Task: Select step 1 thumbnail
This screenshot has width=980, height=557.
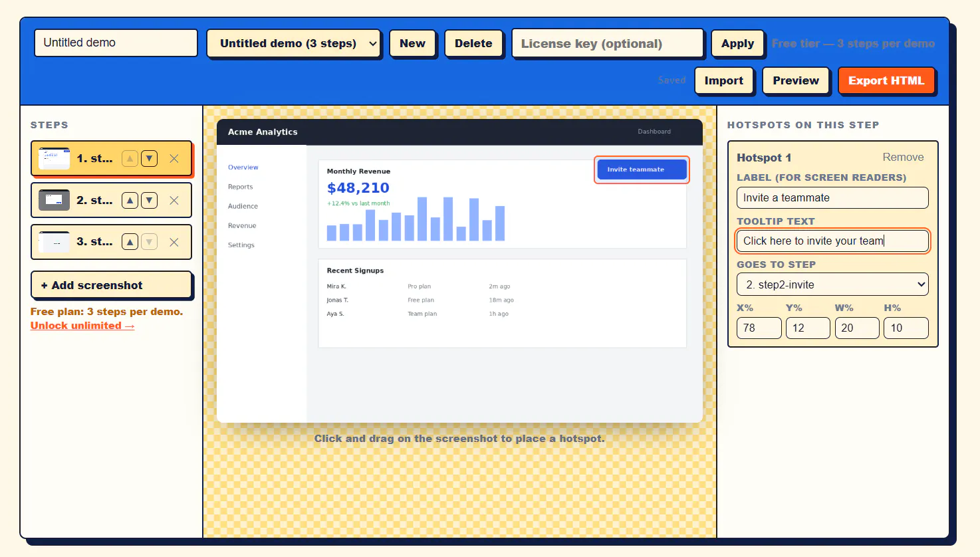Action: coord(55,159)
